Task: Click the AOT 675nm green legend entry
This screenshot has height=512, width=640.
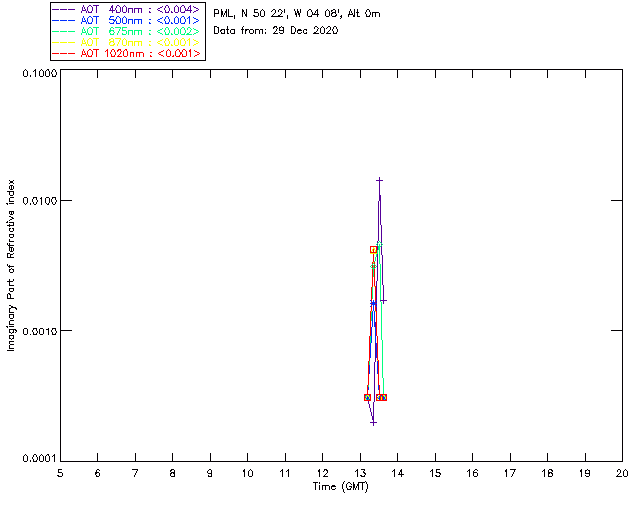Action: point(126,31)
